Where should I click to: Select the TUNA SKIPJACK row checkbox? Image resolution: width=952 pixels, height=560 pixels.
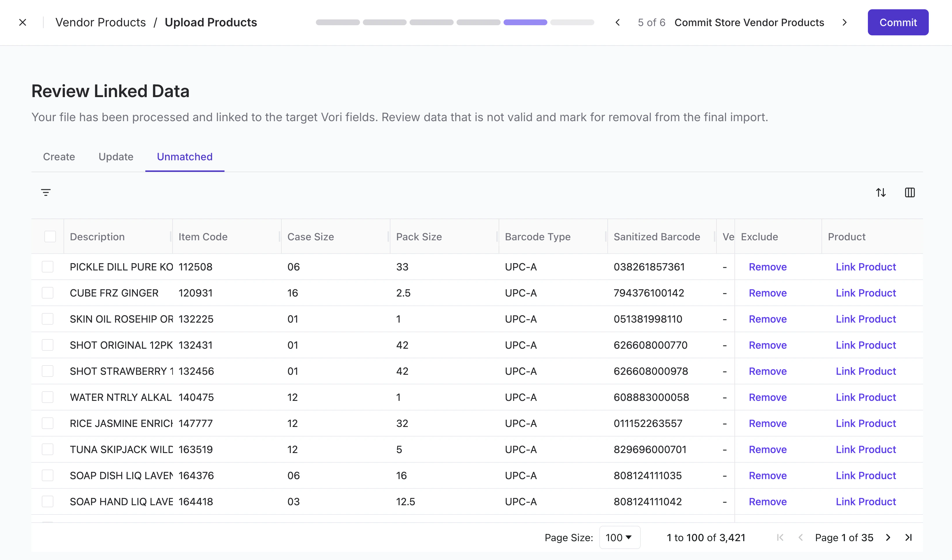(48, 449)
